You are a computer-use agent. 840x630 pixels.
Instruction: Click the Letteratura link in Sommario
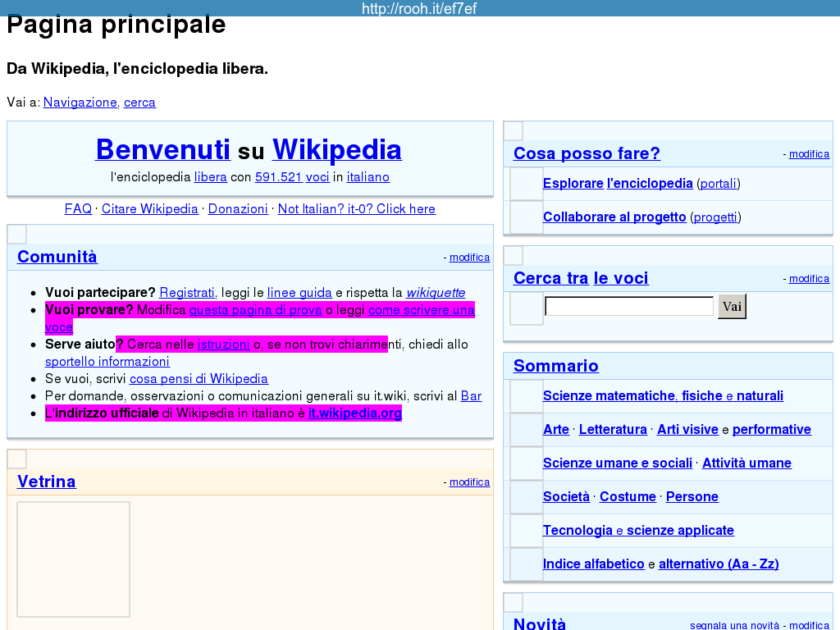(613, 430)
